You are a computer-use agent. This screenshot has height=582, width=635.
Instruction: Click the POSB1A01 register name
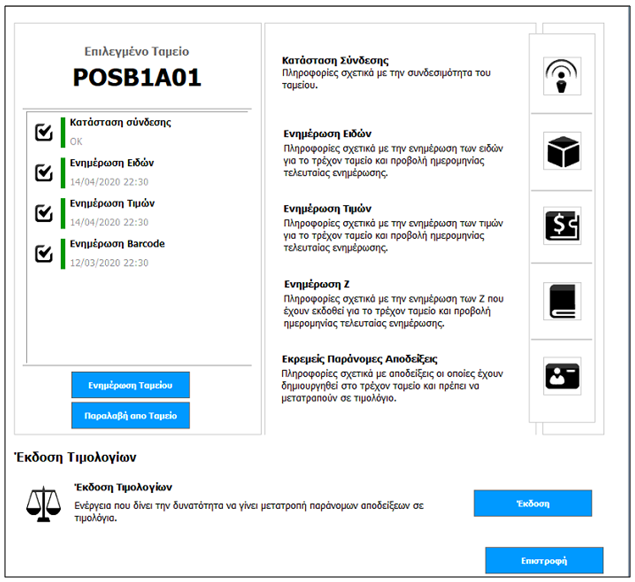coord(135,78)
